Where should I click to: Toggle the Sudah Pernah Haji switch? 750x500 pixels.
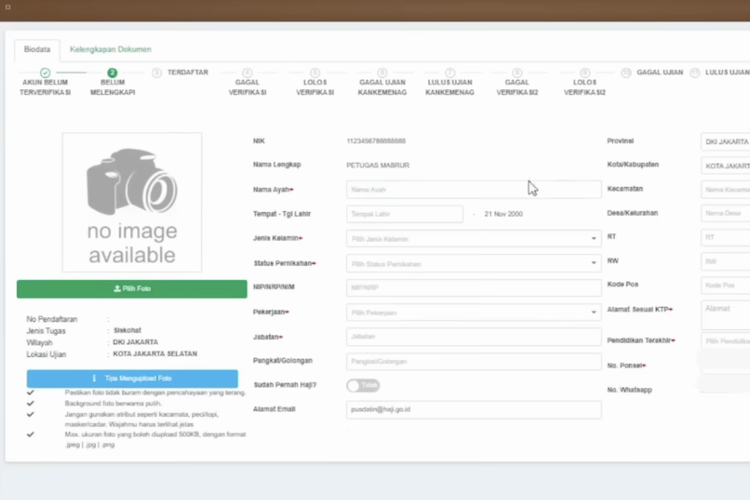tap(362, 385)
